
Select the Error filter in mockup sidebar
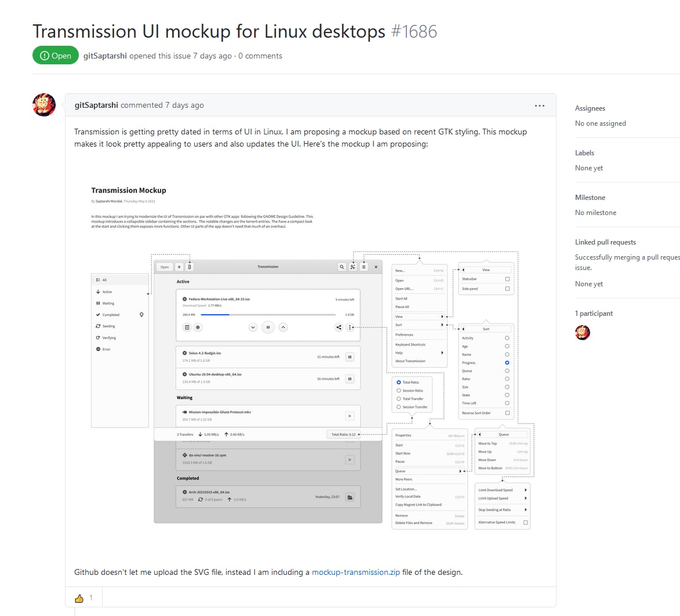119,349
